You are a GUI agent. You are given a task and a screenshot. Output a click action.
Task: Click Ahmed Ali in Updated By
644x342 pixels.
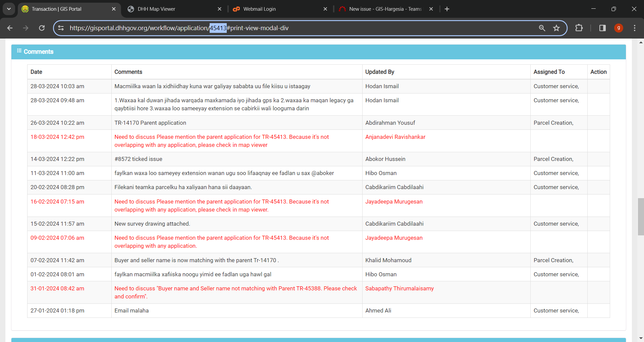378,310
